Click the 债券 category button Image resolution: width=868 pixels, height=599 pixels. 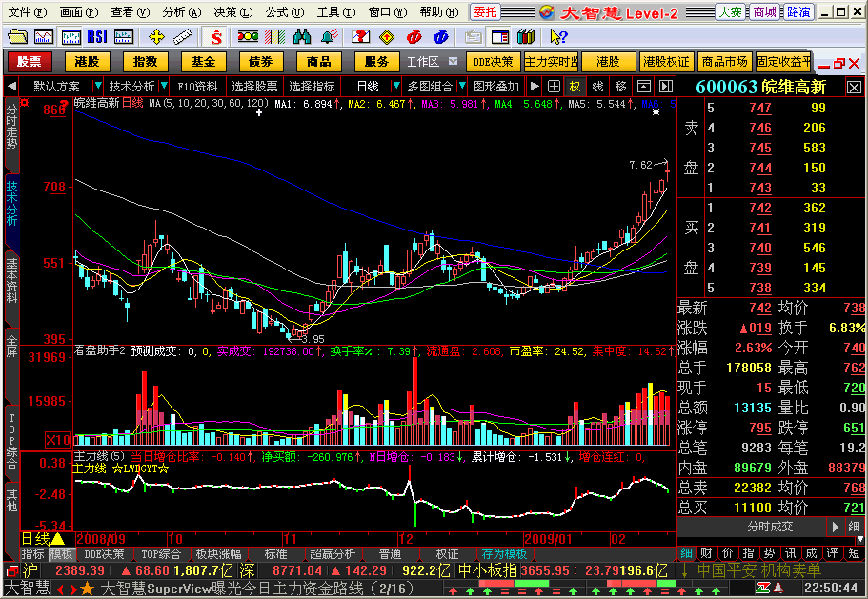click(261, 61)
